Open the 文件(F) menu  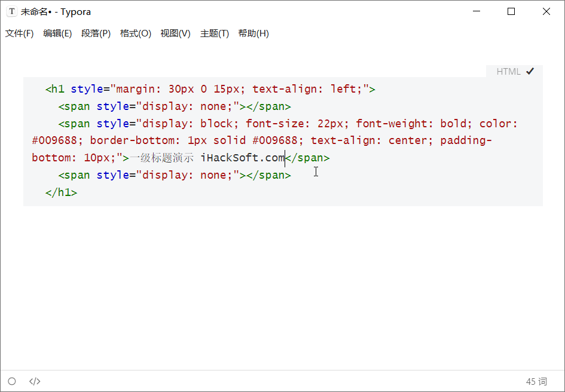(20, 33)
